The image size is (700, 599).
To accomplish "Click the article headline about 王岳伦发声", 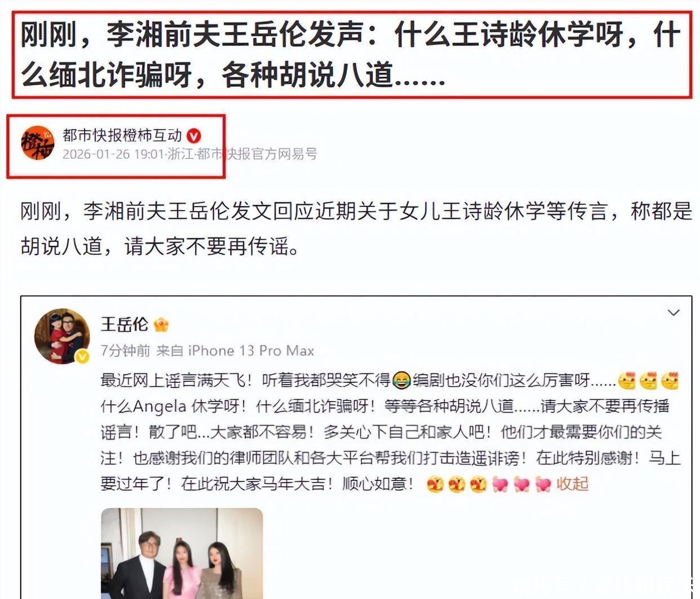I will tap(351, 55).
